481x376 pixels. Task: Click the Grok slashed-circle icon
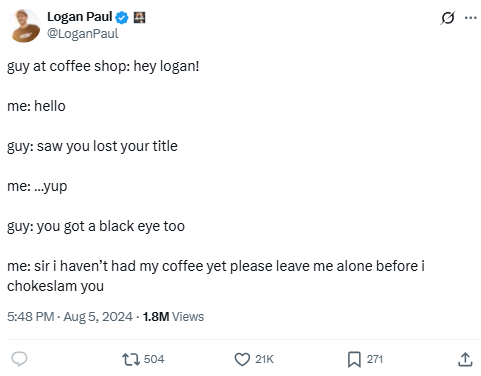pyautogui.click(x=447, y=18)
